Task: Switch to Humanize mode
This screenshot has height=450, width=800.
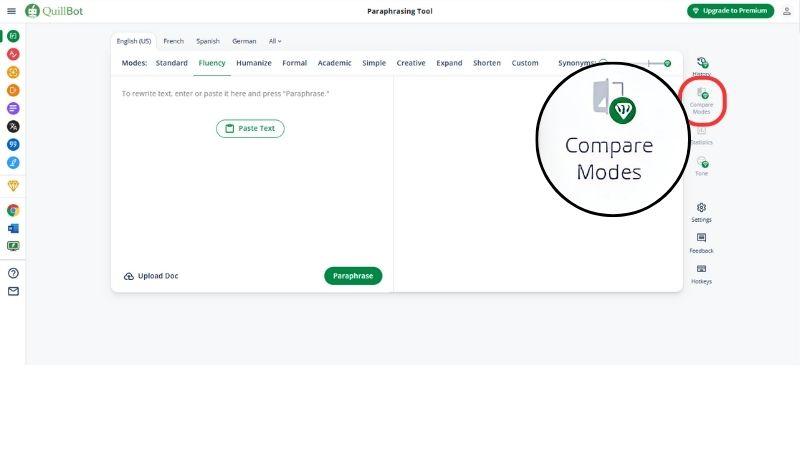Action: 254,63
